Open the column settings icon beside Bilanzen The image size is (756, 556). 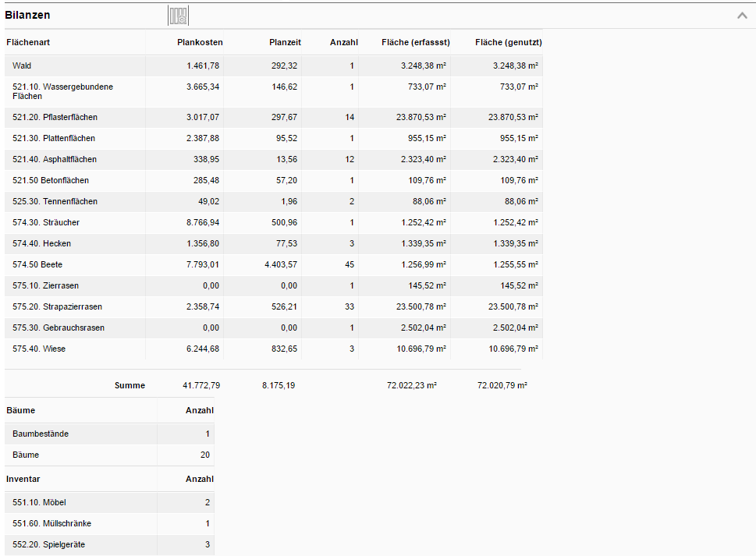pos(178,16)
